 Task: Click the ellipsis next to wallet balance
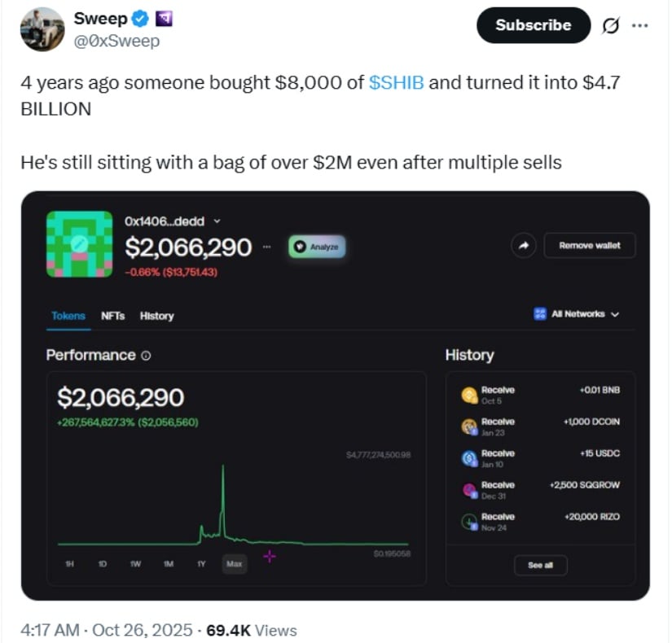coord(266,246)
